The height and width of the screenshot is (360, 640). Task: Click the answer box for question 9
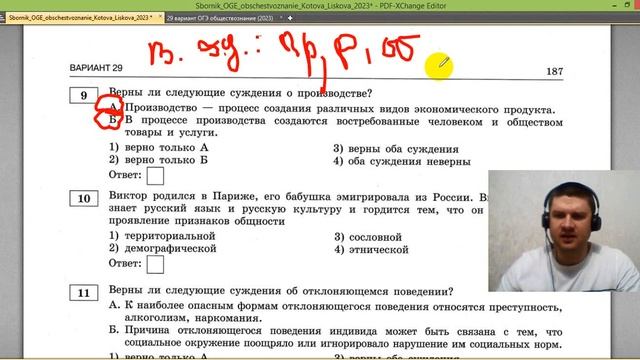pyautogui.click(x=155, y=176)
